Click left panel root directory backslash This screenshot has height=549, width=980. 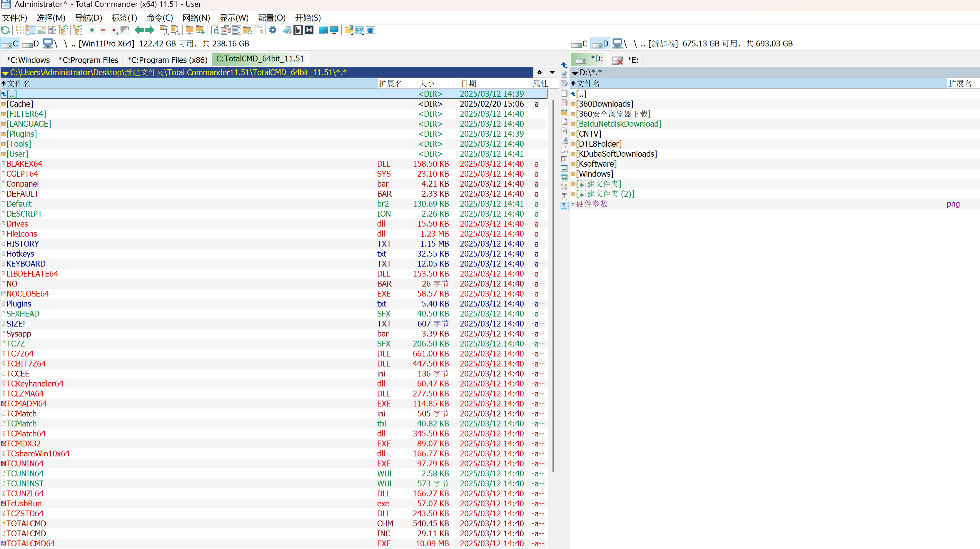(66, 44)
